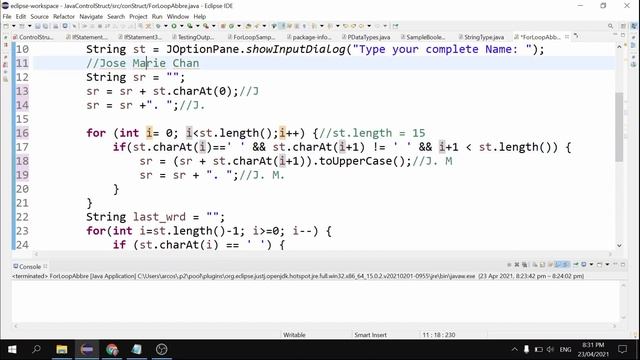Viewport: 640px width, 360px height.
Task: Expand the Debug dropdown arrow
Action: (165, 26)
